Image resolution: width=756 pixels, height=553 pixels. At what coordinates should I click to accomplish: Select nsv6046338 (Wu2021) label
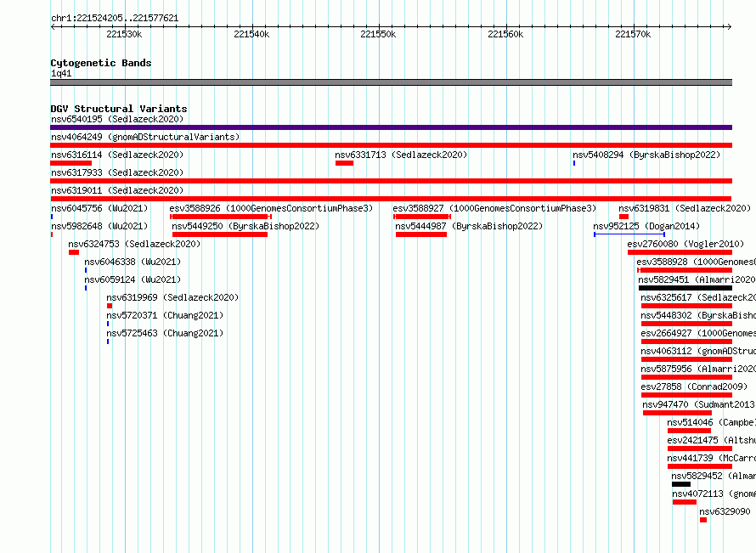(133, 262)
